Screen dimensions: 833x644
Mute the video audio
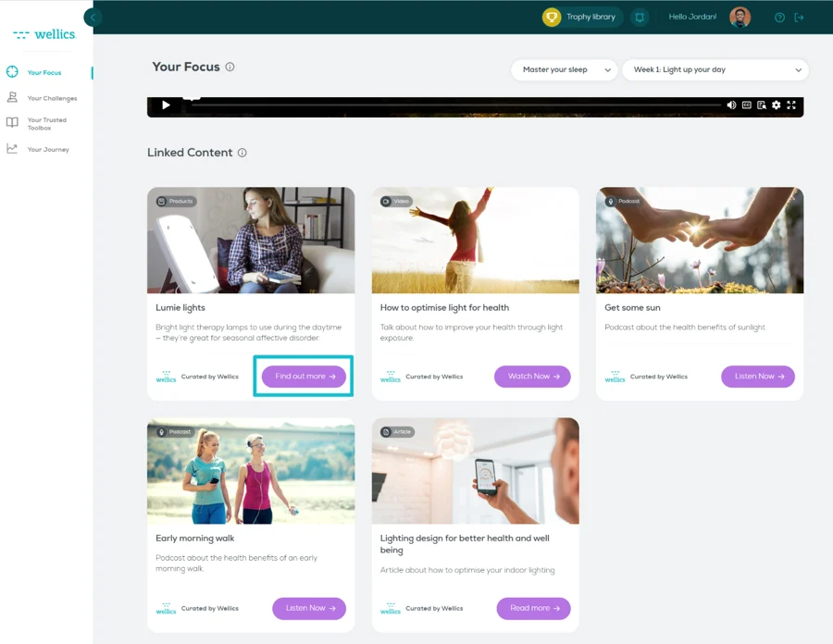pos(731,105)
